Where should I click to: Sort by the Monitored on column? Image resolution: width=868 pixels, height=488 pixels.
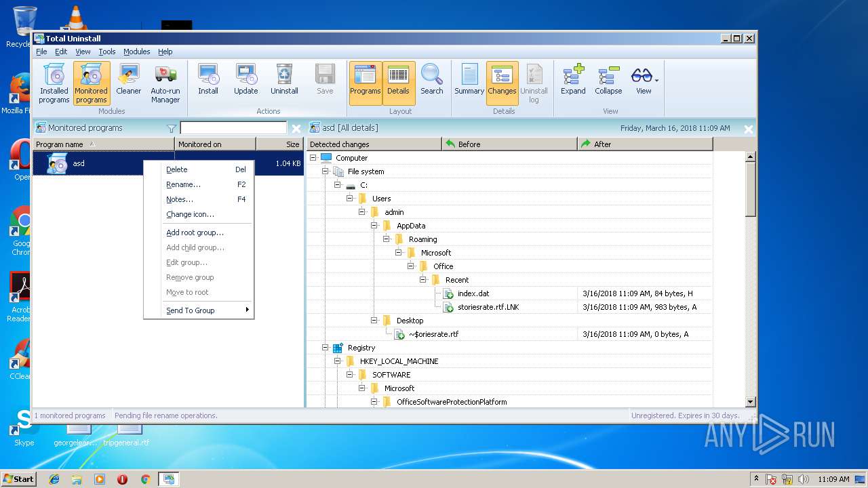point(215,144)
